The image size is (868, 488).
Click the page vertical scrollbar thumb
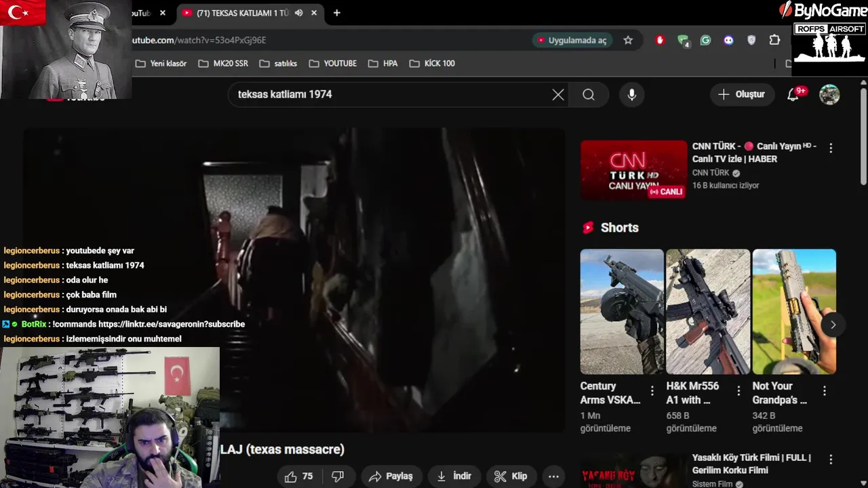click(x=863, y=136)
